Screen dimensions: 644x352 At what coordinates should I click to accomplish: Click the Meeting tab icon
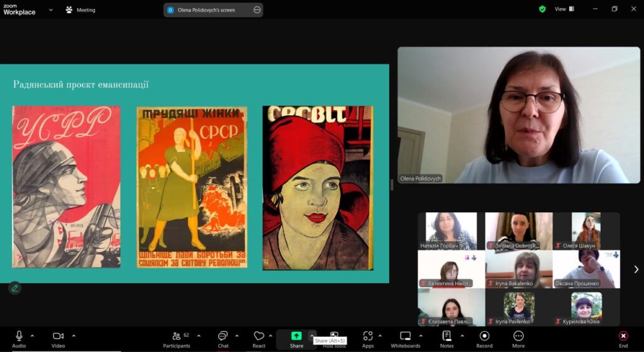(x=69, y=10)
